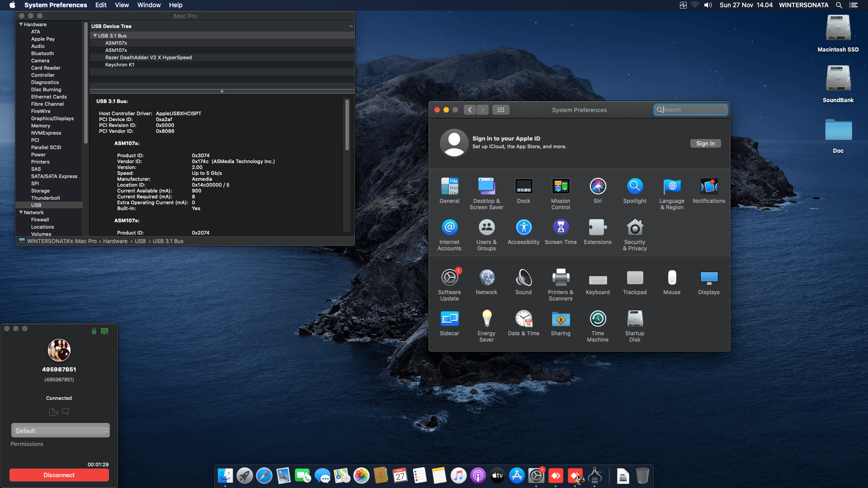The width and height of the screenshot is (868, 488).
Task: Select Razer DeathAdder V2 X HyperSpeed device
Action: (148, 57)
